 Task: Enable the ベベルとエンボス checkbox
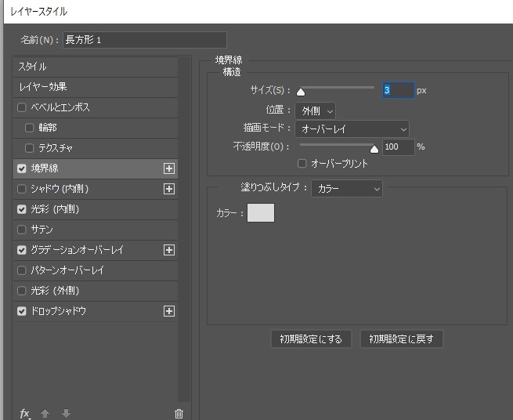pos(22,107)
